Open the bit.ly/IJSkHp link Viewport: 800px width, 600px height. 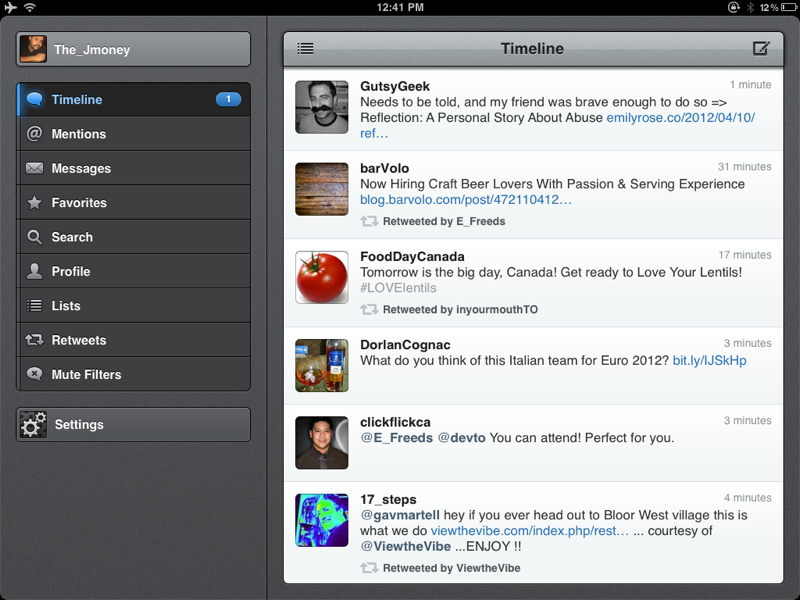pyautogui.click(x=710, y=361)
